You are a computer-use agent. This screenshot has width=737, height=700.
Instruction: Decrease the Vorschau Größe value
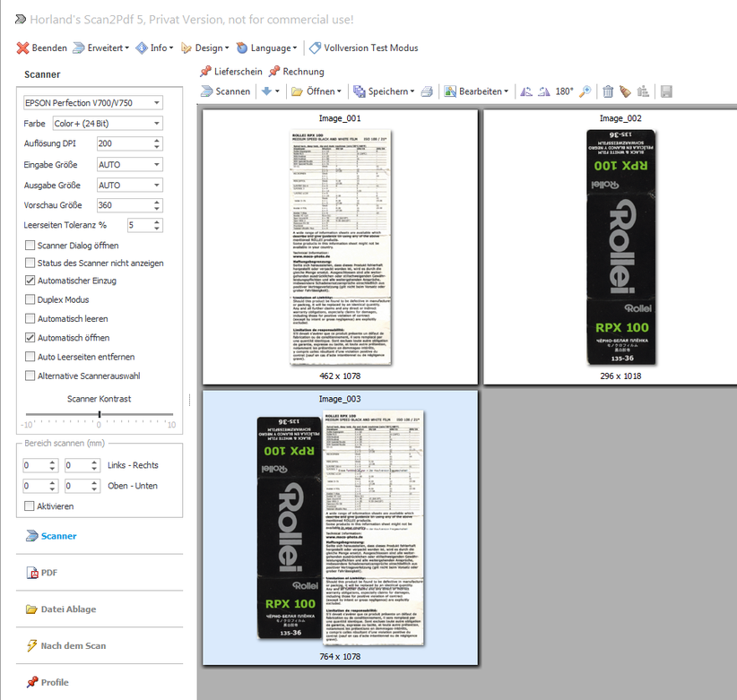tap(157, 208)
